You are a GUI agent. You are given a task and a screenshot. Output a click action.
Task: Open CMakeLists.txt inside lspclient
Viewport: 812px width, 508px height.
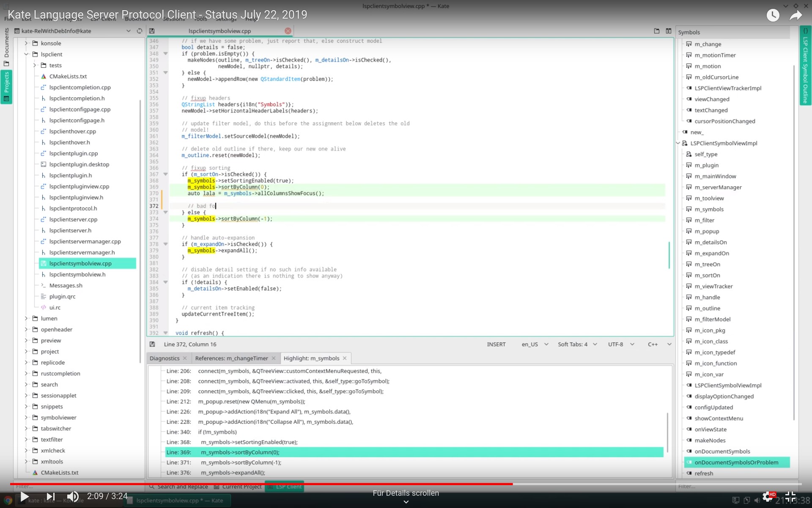click(68, 76)
